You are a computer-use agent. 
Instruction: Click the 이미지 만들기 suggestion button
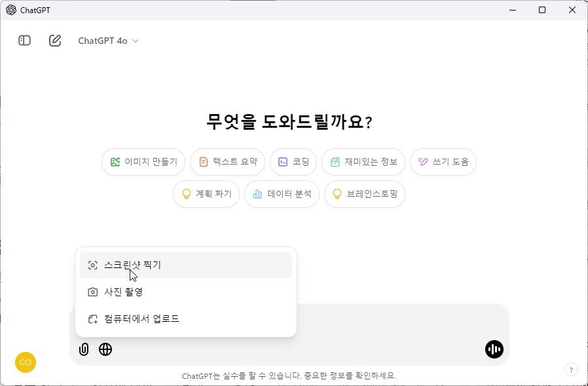[x=143, y=162]
